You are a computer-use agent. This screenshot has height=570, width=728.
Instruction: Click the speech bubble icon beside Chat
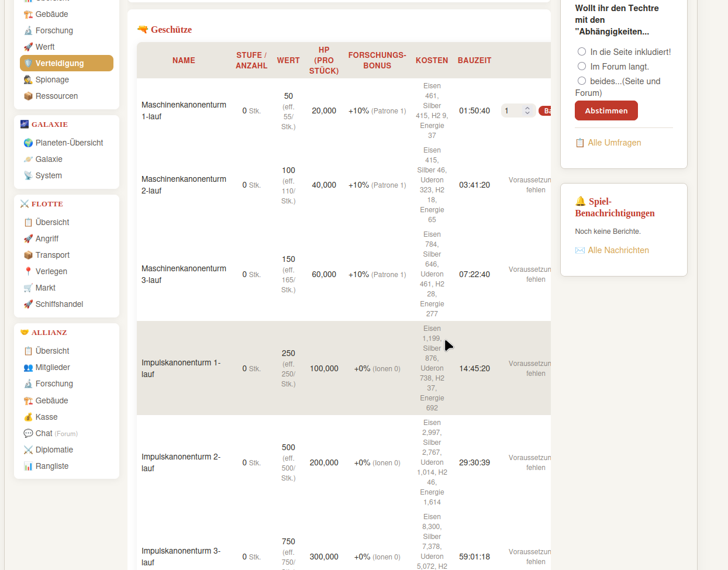(x=28, y=433)
